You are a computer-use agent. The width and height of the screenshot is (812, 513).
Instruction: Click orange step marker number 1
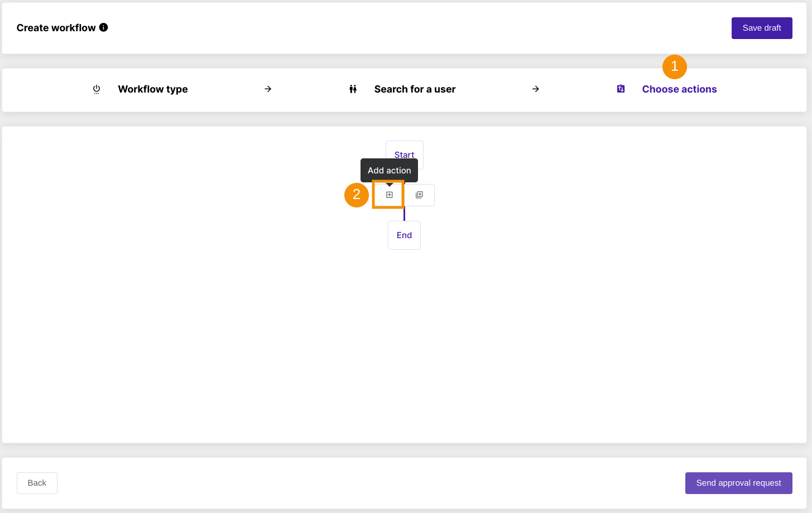[x=674, y=67]
